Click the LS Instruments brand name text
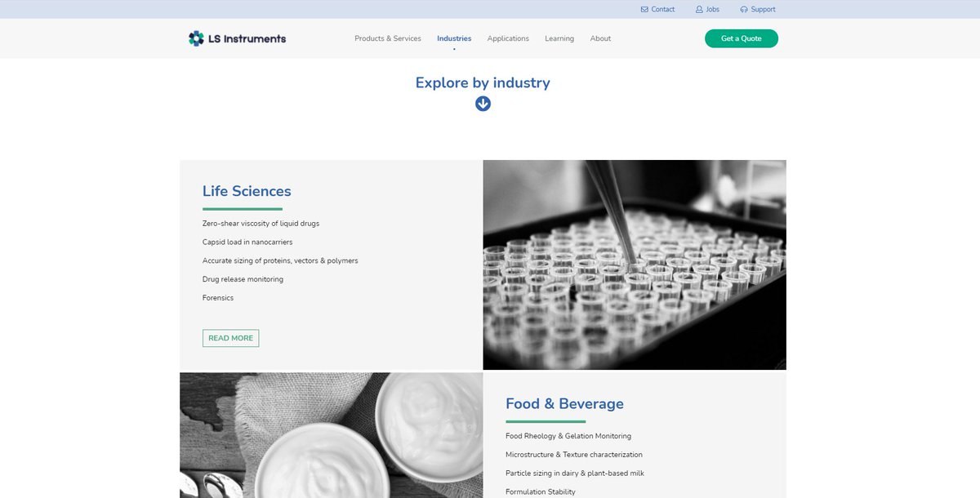This screenshot has width=980, height=498. click(x=248, y=38)
